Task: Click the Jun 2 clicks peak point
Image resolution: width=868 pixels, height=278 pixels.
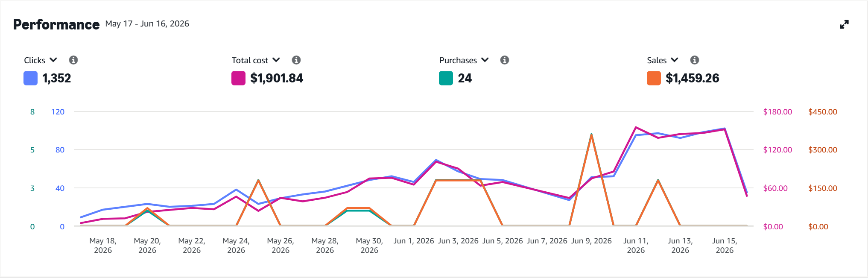Action: click(x=436, y=160)
